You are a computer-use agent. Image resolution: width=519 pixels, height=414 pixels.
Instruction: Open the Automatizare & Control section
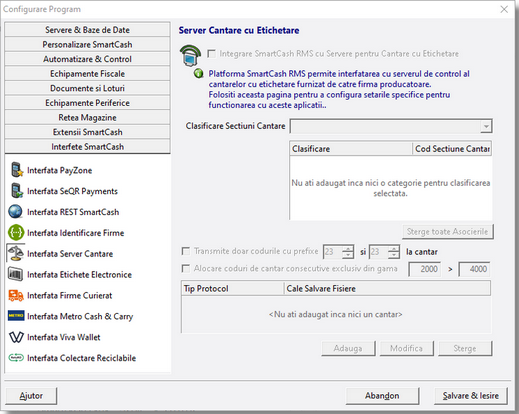[87, 59]
